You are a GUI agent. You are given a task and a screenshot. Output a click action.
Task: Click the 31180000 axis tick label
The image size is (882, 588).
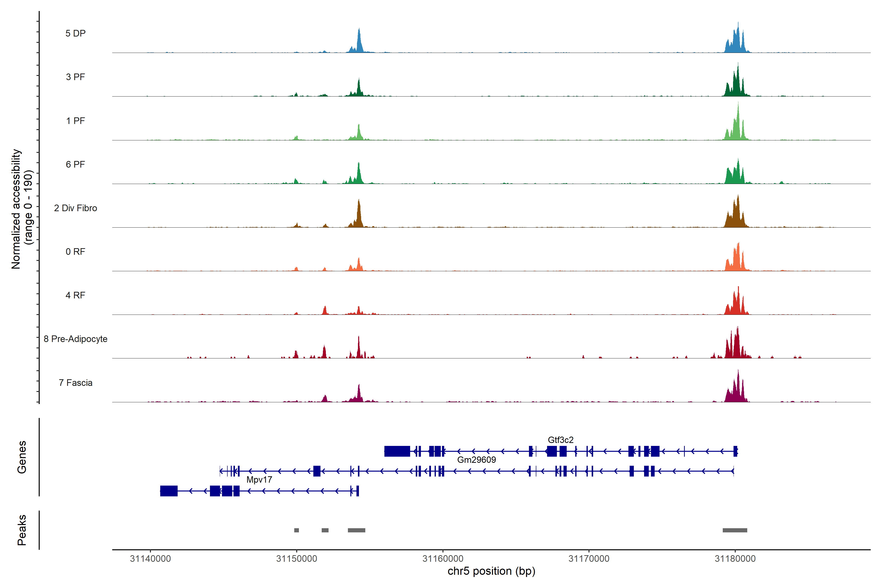(x=735, y=558)
